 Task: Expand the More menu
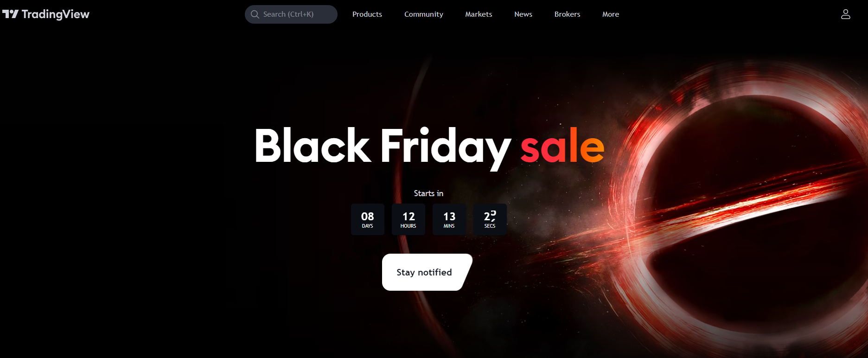coord(611,14)
